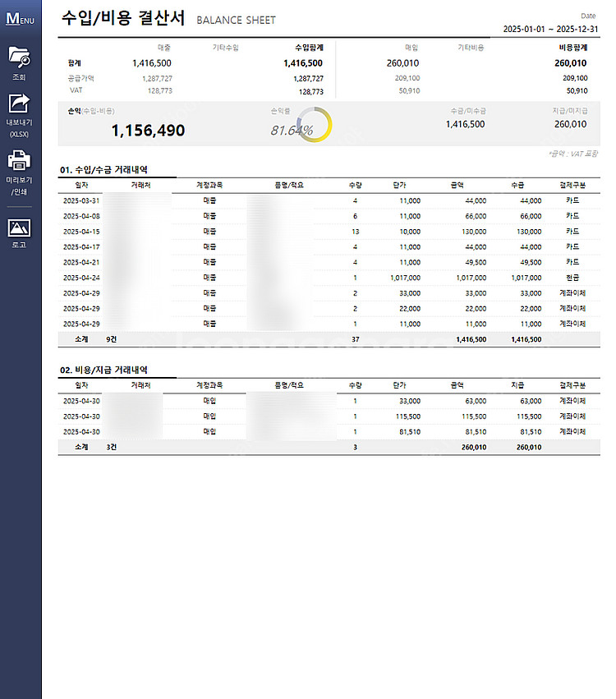Click quantity 13 in the income table
Image resolution: width=616 pixels, height=699 pixels.
click(x=356, y=232)
